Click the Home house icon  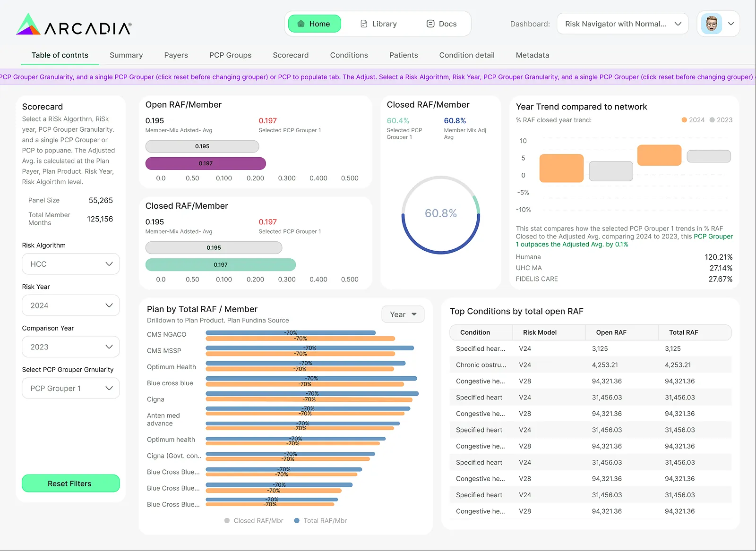coord(301,24)
